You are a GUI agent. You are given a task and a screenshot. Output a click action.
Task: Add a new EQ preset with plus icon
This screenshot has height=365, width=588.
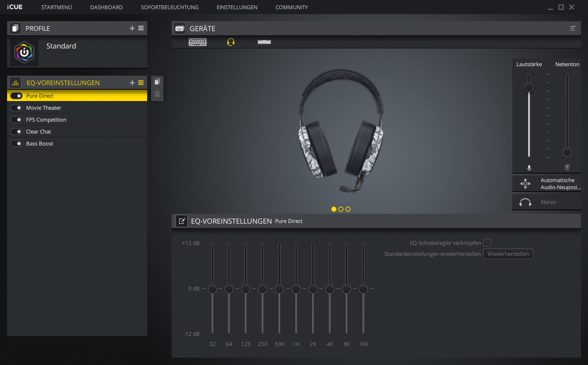pyautogui.click(x=132, y=83)
